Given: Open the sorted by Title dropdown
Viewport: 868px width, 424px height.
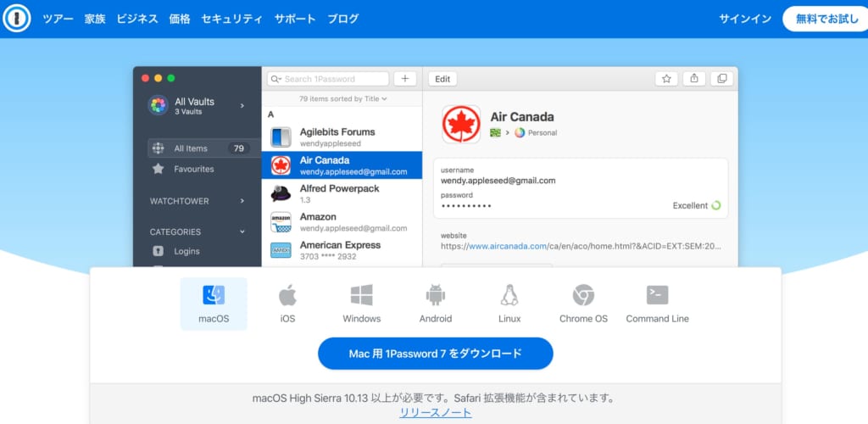Looking at the screenshot, I should click(343, 99).
